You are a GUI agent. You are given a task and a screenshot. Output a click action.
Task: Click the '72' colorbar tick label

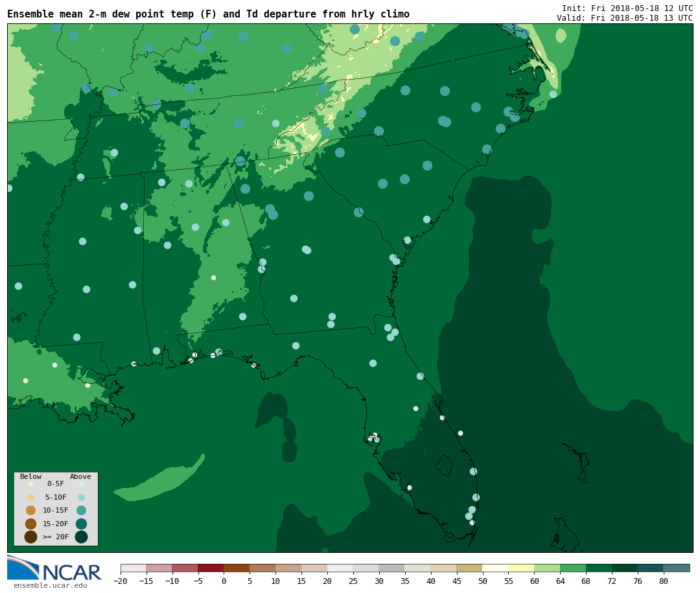612,581
